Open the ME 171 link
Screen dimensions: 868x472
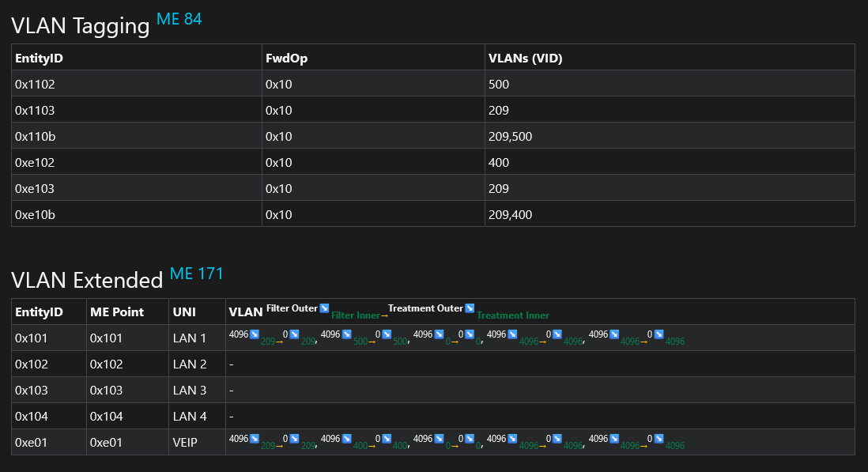pyautogui.click(x=197, y=274)
